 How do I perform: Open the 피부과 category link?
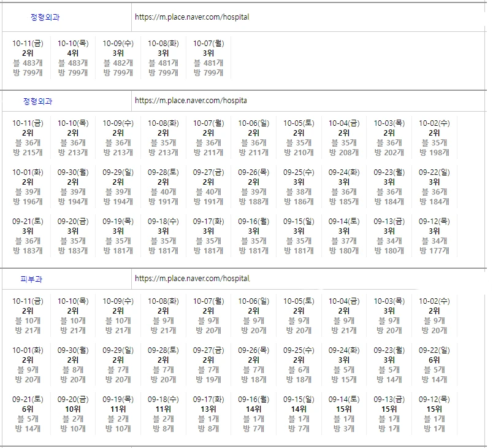tap(31, 279)
